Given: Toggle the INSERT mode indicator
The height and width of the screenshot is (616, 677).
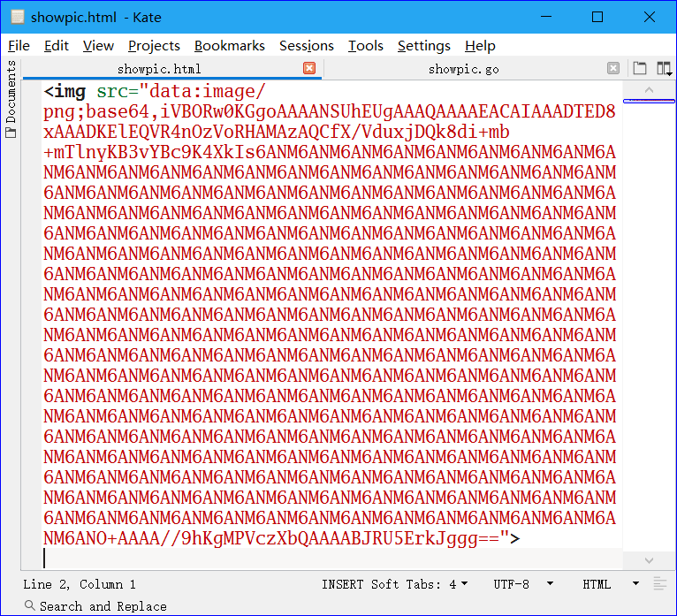Looking at the screenshot, I should tap(342, 584).
